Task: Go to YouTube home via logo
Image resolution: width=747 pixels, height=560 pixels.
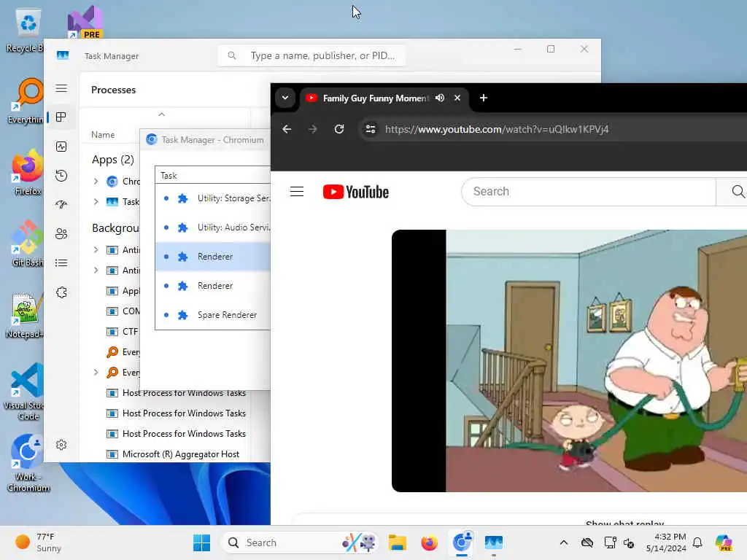Action: 356,192
